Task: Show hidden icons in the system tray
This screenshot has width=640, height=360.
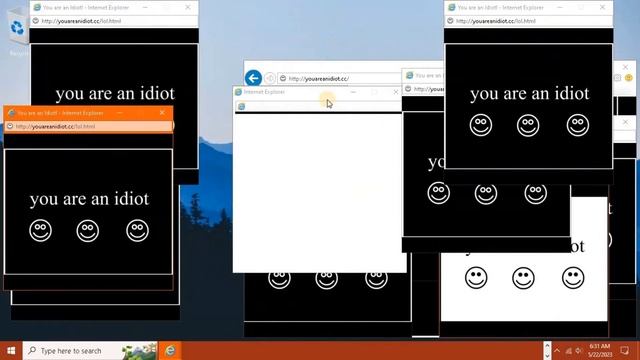Action: click(557, 351)
